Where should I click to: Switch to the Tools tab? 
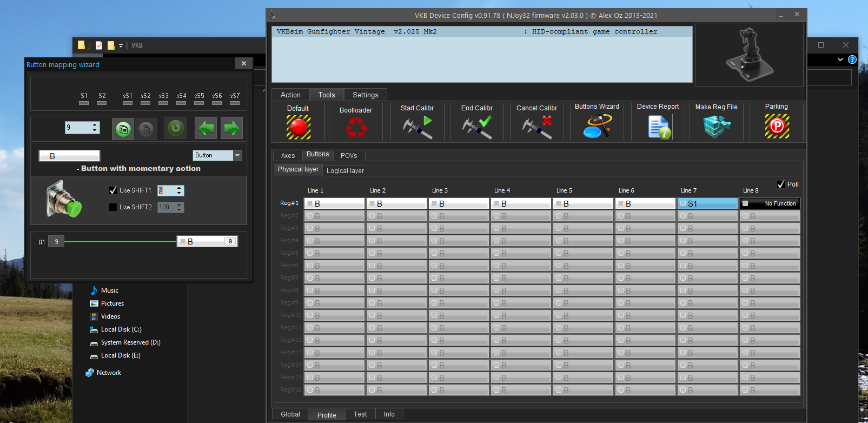(x=327, y=95)
